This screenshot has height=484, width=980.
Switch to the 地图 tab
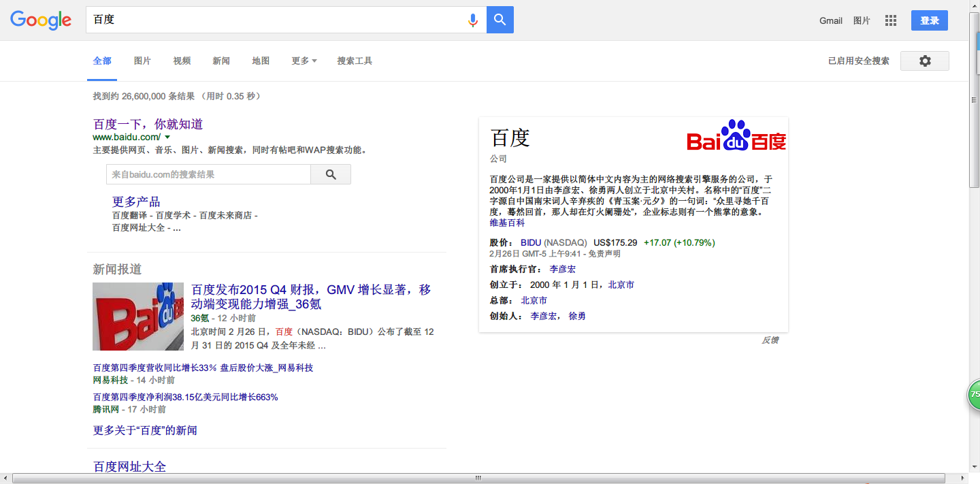tap(261, 61)
